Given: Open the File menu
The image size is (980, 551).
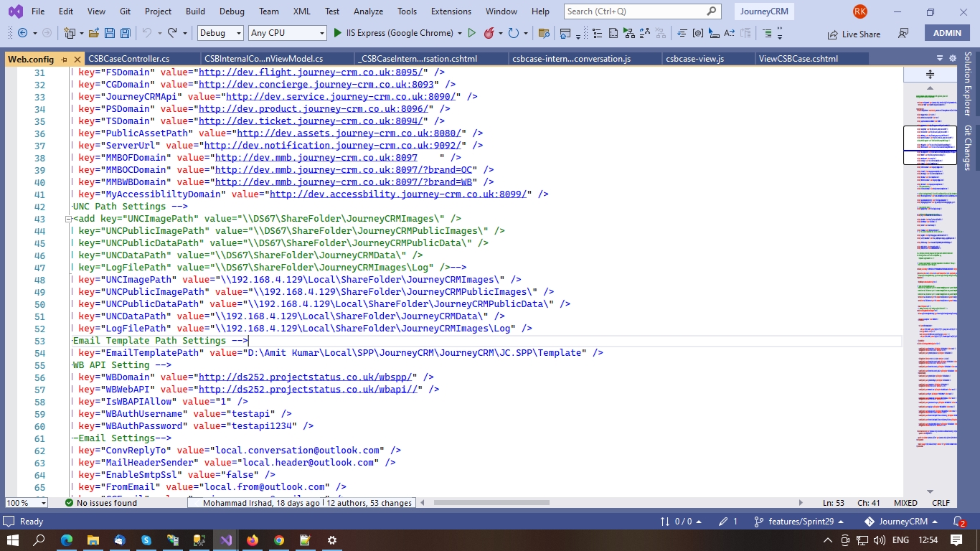Looking at the screenshot, I should coord(38,11).
